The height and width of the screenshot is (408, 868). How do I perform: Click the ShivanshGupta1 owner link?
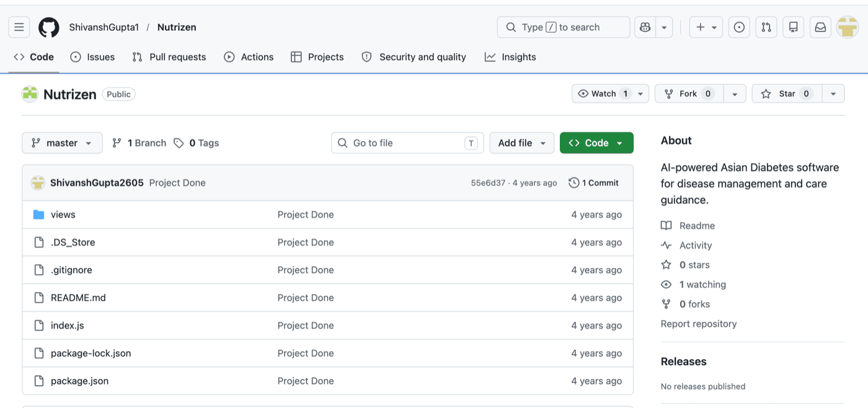pos(104,27)
